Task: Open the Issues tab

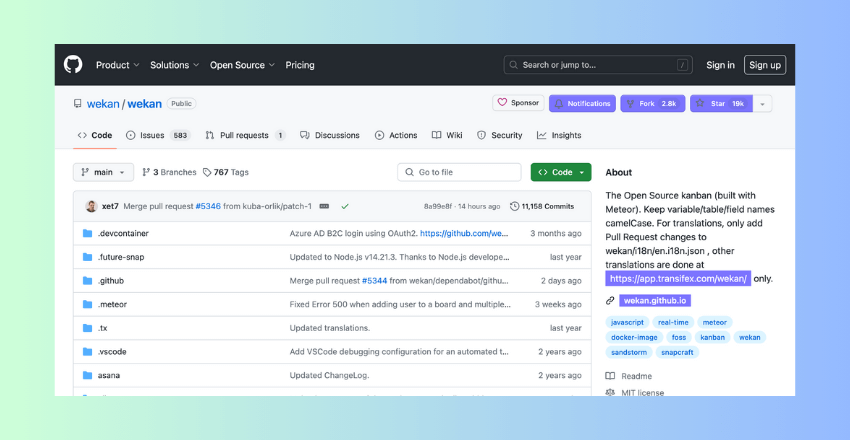Action: (158, 135)
